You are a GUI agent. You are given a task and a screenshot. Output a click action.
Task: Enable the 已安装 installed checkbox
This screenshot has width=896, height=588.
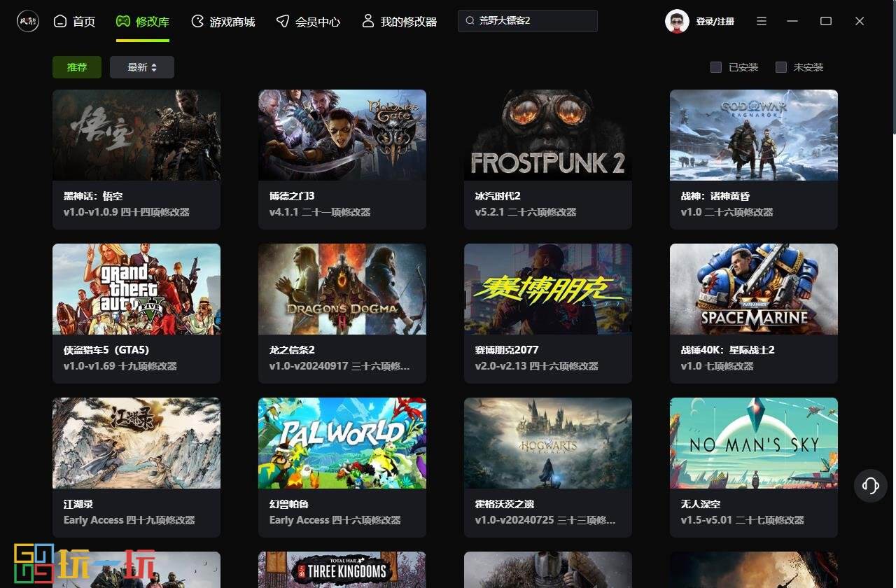click(x=716, y=67)
